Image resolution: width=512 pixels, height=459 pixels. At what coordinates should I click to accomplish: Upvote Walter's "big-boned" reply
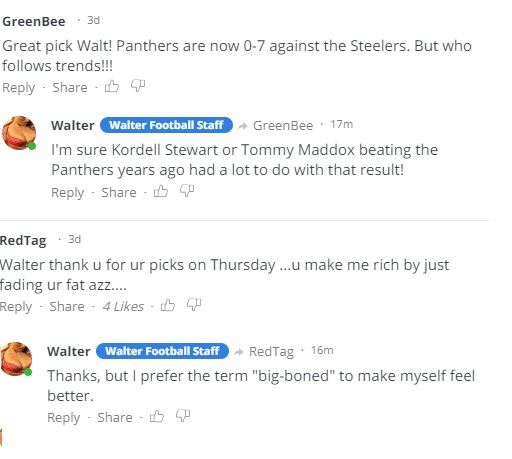point(157,416)
